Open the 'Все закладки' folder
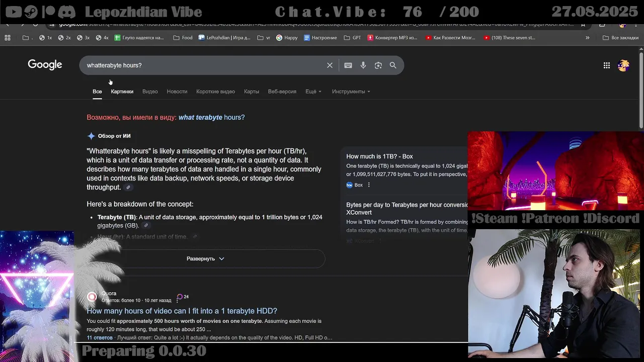 coord(620,38)
